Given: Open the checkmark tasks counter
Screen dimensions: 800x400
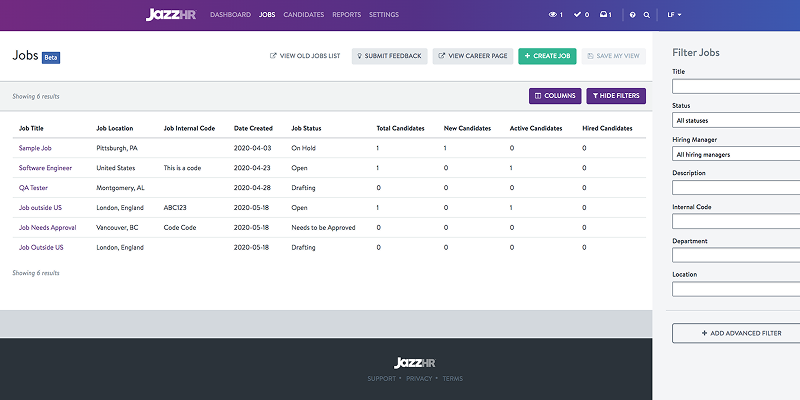Looking at the screenshot, I should (x=581, y=15).
